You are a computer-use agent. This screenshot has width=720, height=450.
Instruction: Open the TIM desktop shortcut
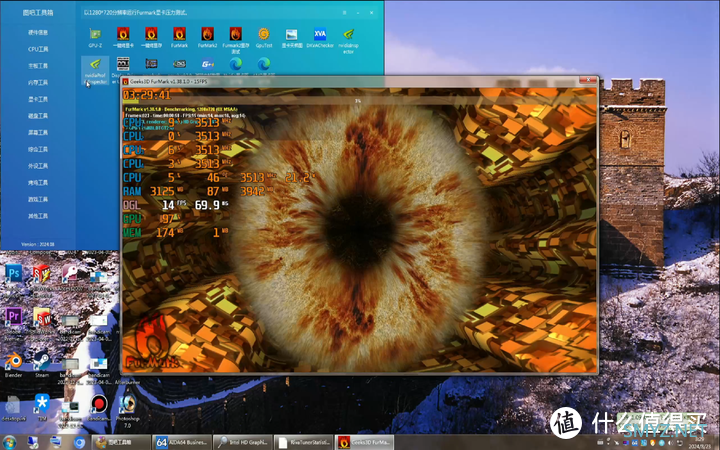point(42,406)
